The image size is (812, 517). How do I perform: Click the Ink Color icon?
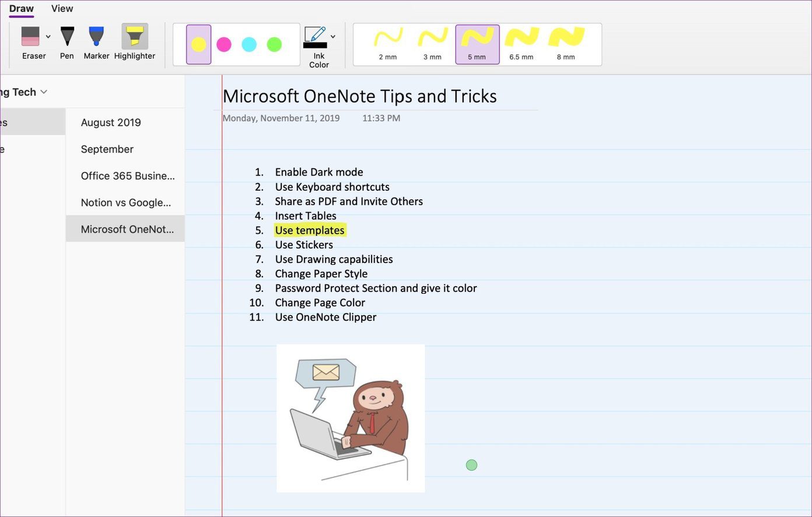coord(315,37)
